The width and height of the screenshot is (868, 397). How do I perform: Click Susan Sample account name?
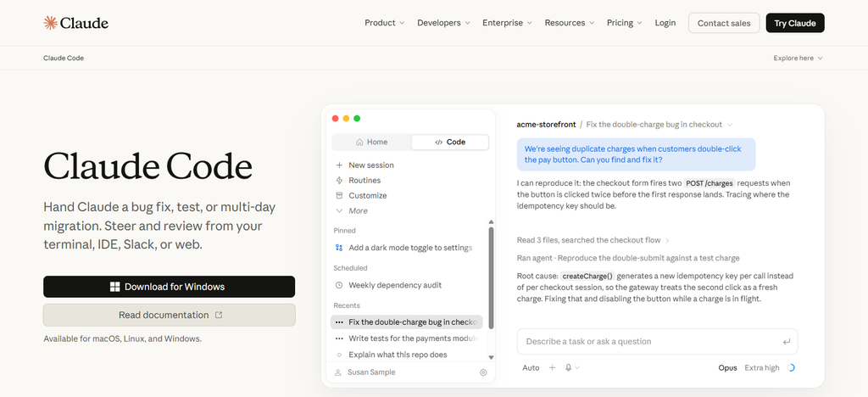tap(371, 372)
